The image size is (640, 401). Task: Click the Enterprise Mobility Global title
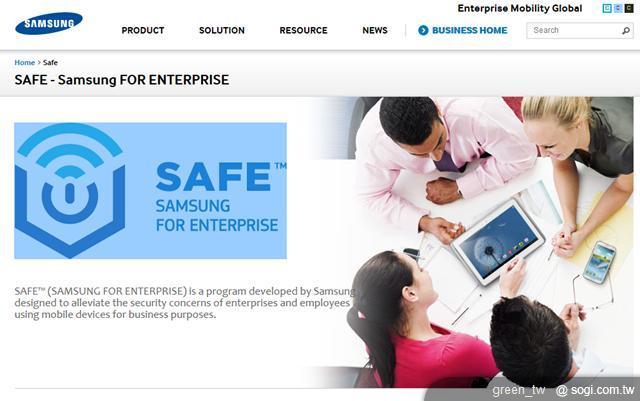[x=520, y=9]
